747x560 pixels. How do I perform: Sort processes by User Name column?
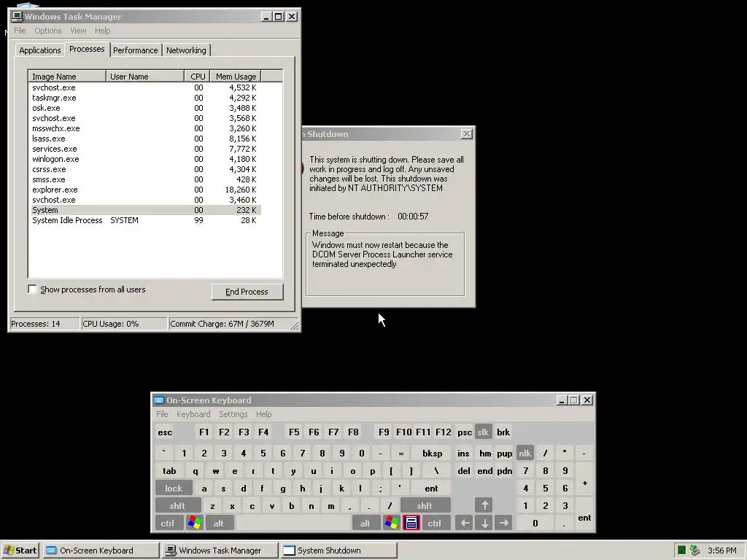(x=145, y=76)
